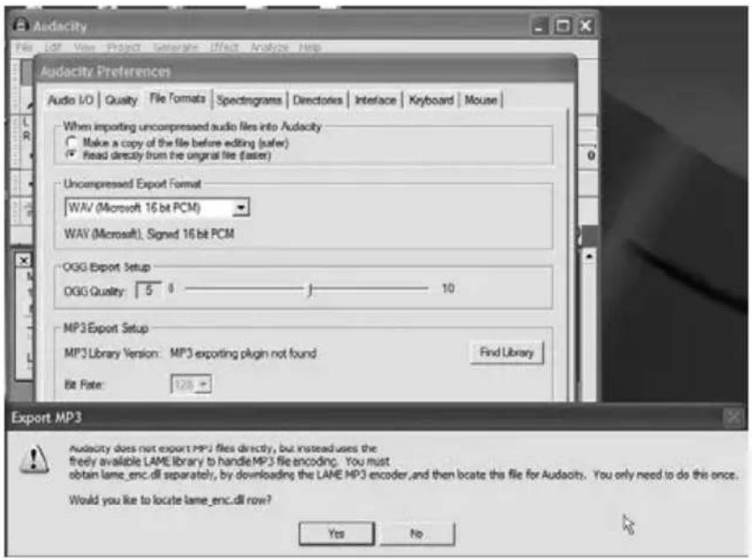This screenshot has width=752, height=560.
Task: Maximize the Audacity main window
Action: pyautogui.click(x=563, y=26)
